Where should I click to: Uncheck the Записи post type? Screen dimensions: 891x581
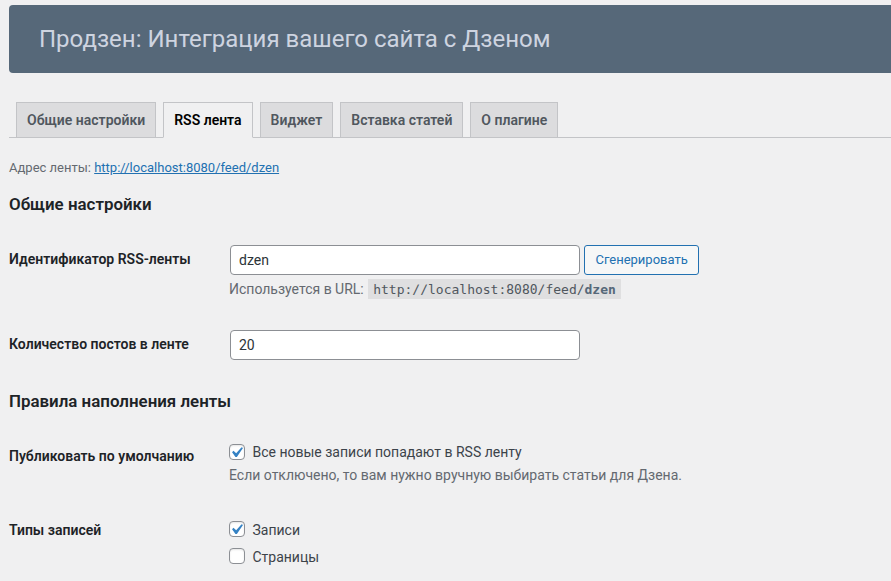point(237,529)
